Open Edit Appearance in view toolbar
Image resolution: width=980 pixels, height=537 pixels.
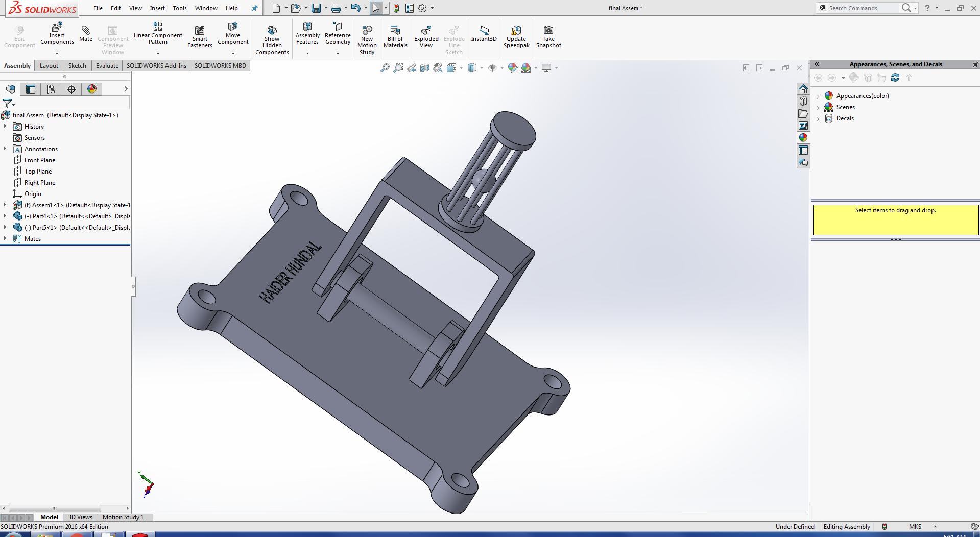513,68
